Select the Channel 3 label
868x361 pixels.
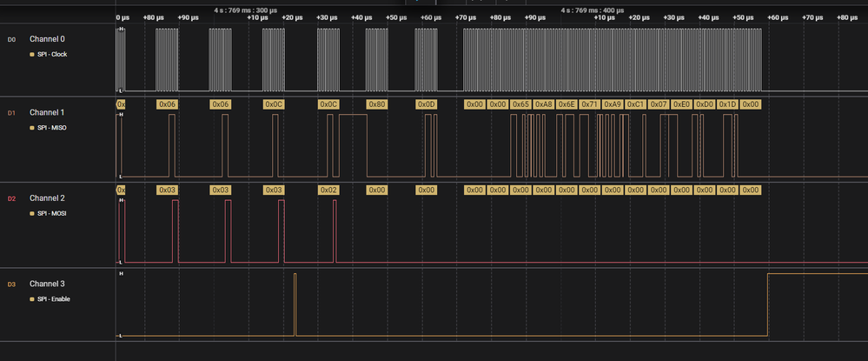tap(47, 284)
